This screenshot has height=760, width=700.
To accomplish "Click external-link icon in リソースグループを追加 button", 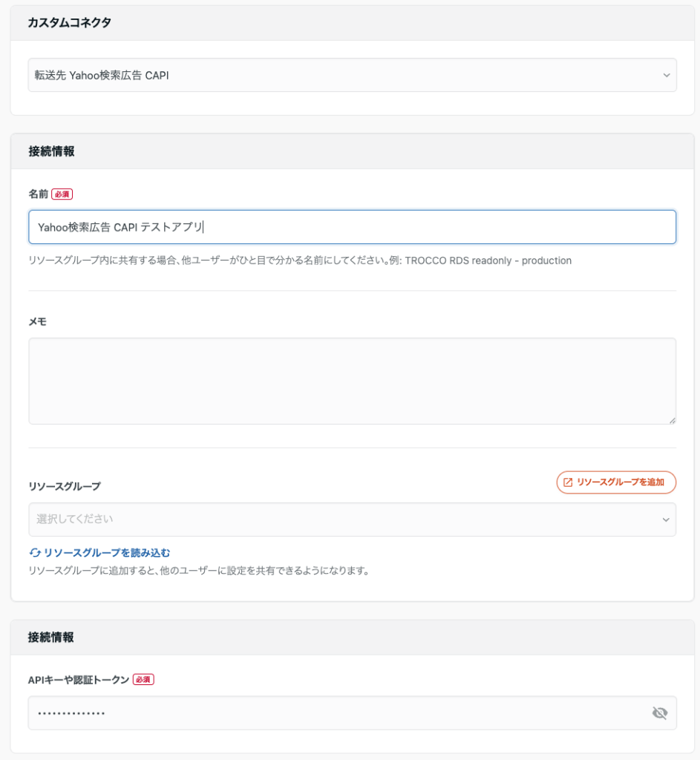I will [568, 482].
